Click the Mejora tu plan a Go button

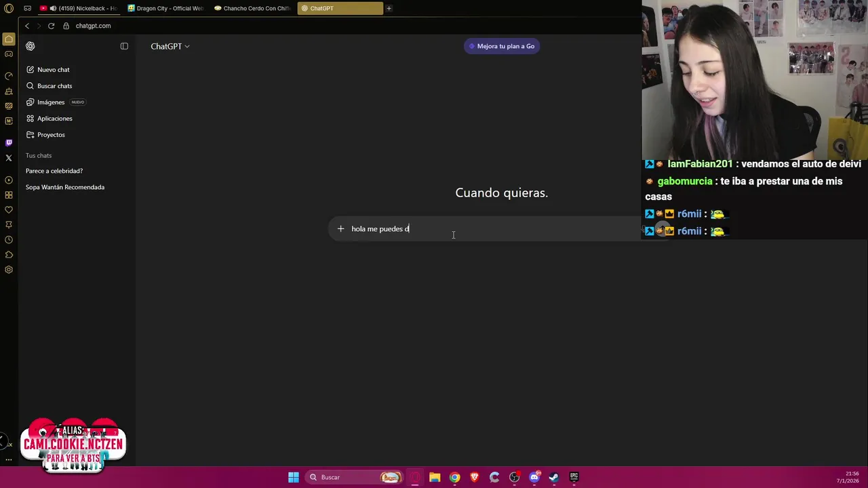[x=502, y=46]
